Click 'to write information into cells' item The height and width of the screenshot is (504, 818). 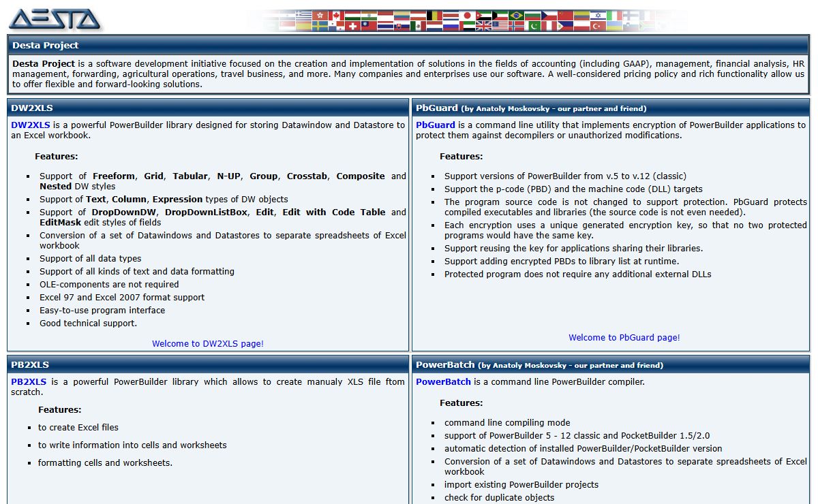pyautogui.click(x=132, y=445)
